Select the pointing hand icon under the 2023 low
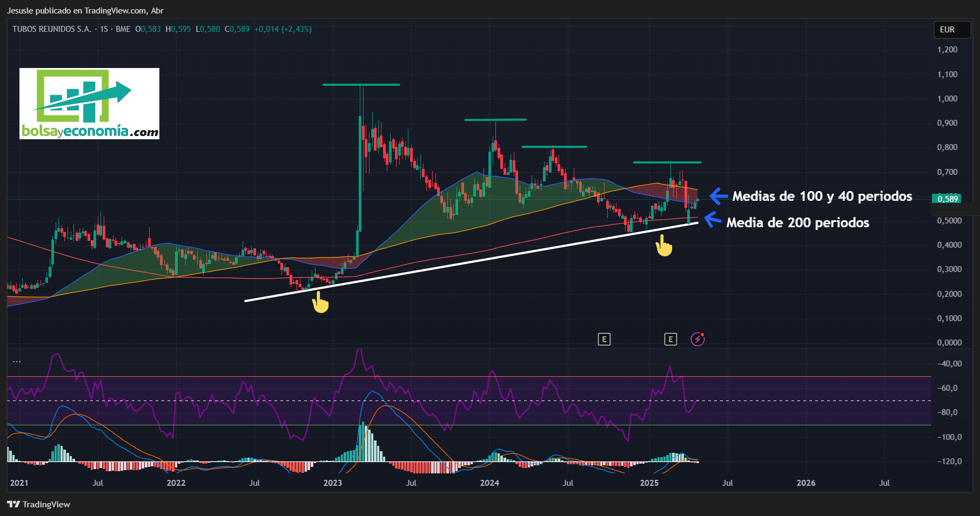This screenshot has height=516, width=980. pyautogui.click(x=320, y=302)
